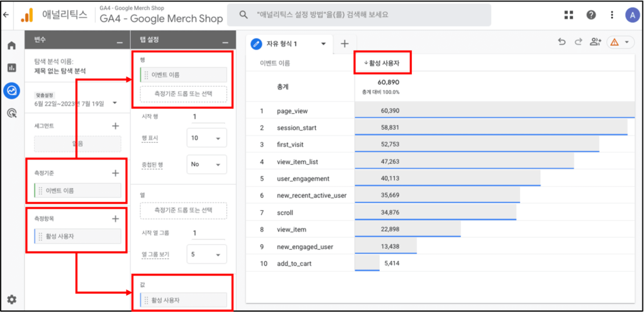
Task: Click the 시작 행 input field
Action: click(x=208, y=116)
